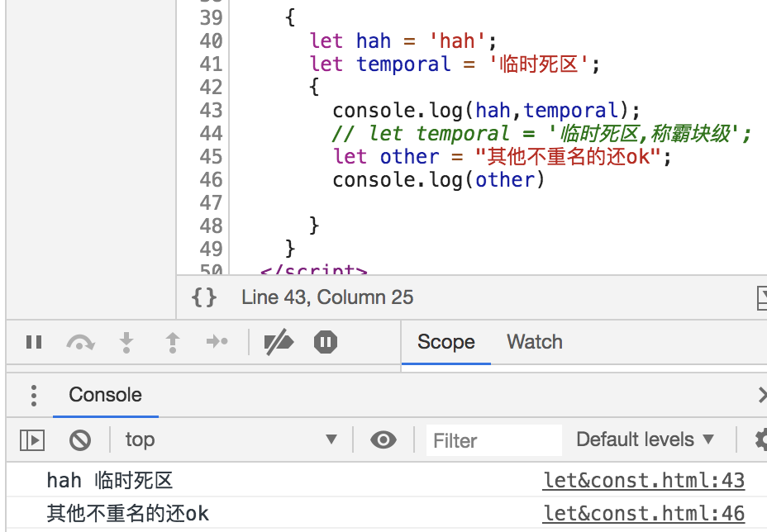
Task: Click 'temporal' variable on line 41
Action: pos(403,64)
